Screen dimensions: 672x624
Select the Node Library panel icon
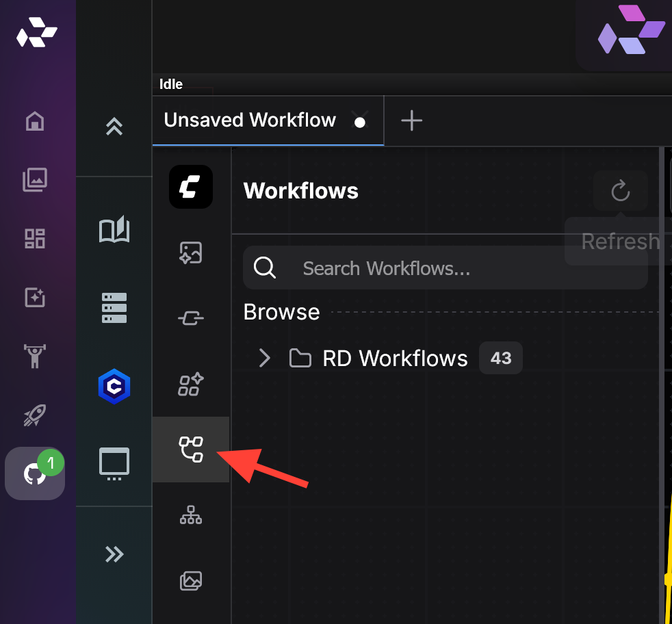pos(190,317)
